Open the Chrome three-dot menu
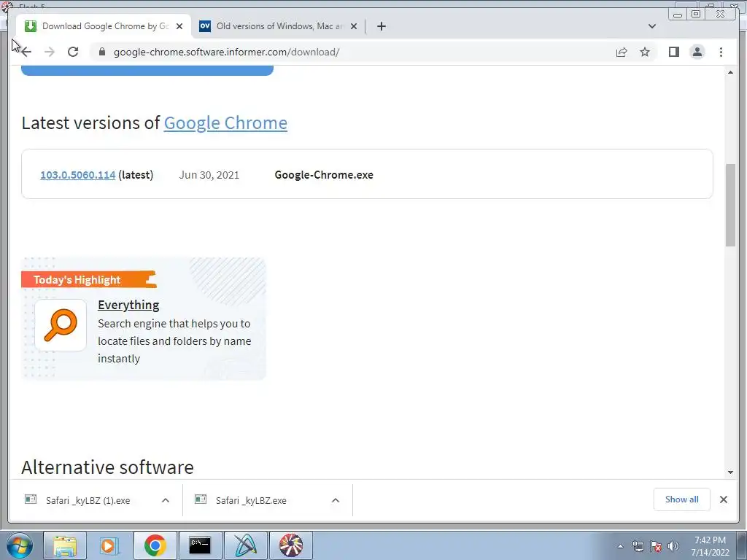The height and width of the screenshot is (560, 747). click(721, 52)
